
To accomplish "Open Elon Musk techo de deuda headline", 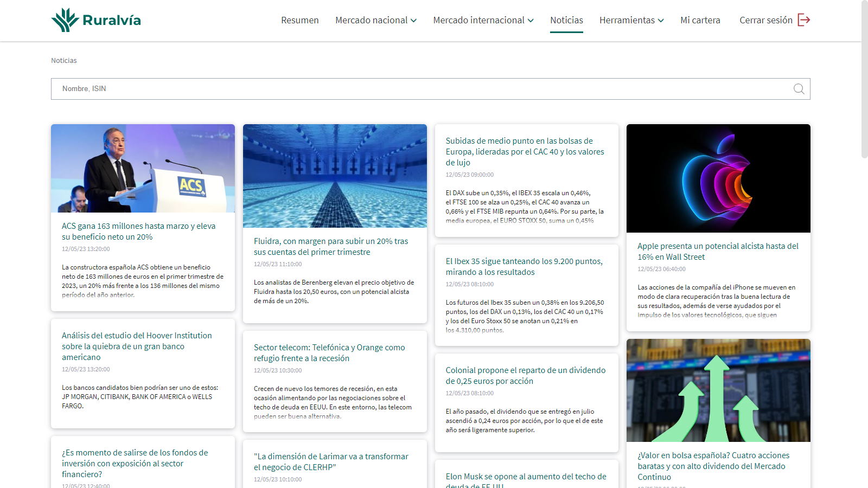I will 526,480.
